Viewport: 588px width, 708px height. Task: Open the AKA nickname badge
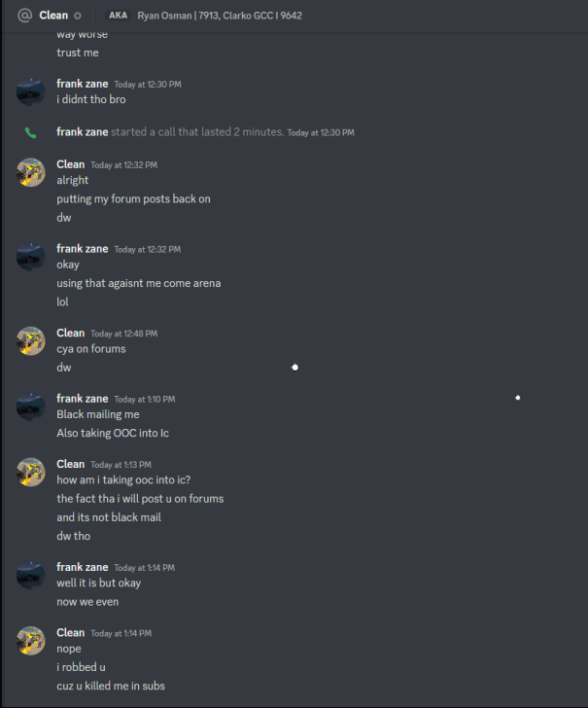coord(118,16)
